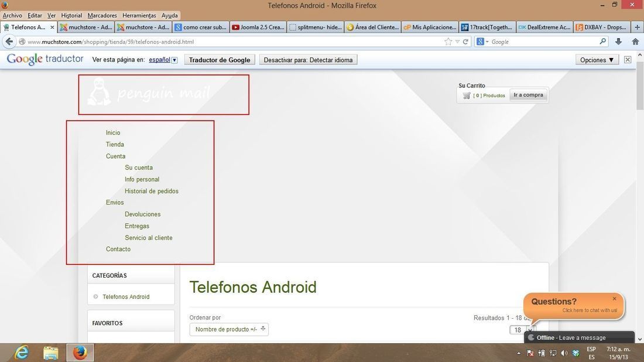Open the Action Center flag icon
The height and width of the screenshot is (362, 644).
point(530,353)
